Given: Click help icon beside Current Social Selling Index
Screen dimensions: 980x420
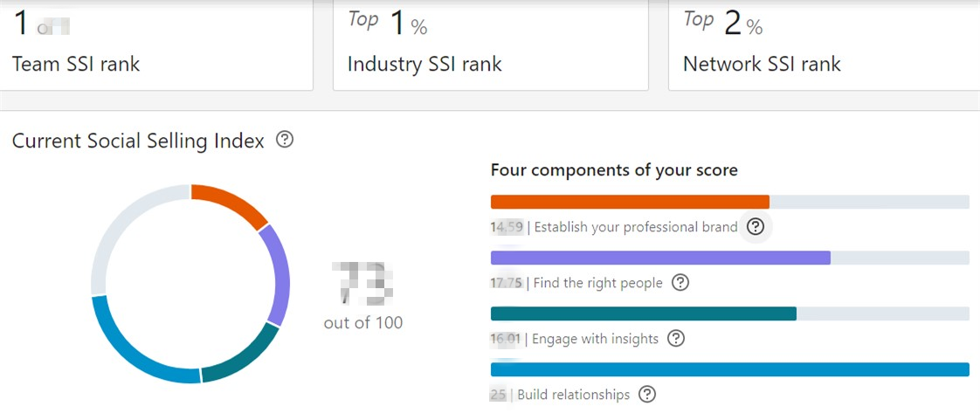Looking at the screenshot, I should [x=285, y=140].
